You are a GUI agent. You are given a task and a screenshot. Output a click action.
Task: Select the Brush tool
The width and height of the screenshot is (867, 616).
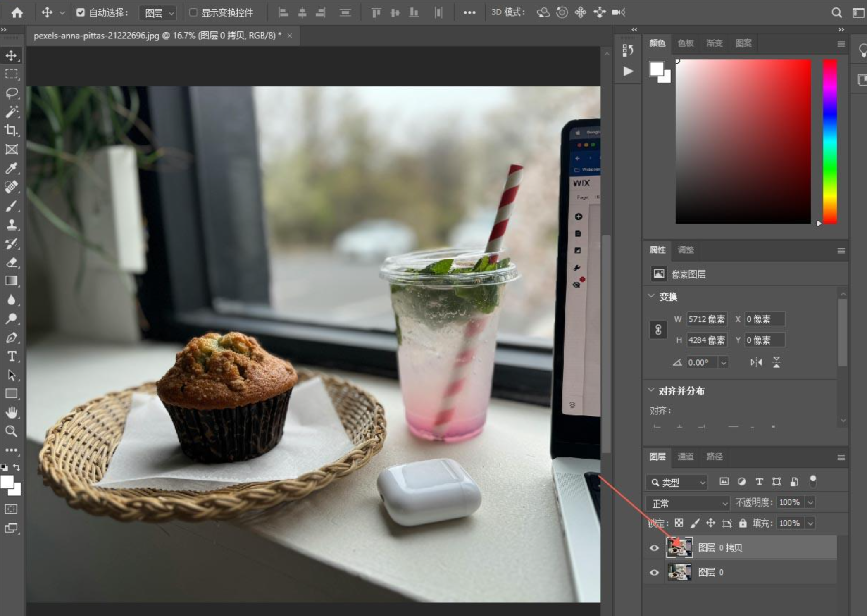click(x=12, y=206)
